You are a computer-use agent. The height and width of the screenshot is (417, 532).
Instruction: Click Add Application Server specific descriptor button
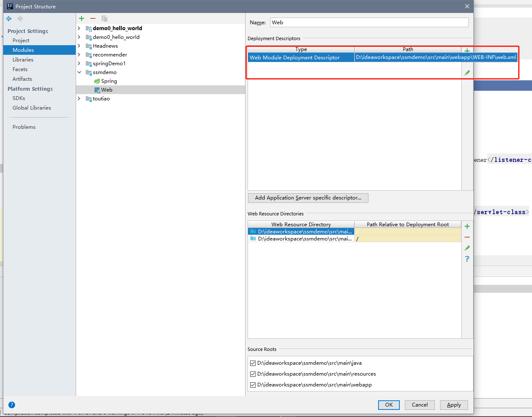coord(308,197)
